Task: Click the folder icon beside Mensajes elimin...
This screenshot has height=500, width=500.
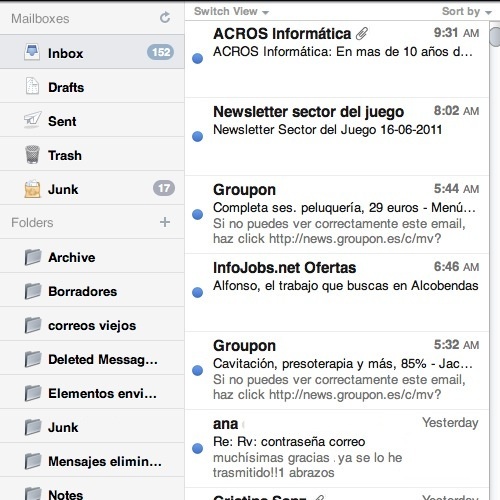Action: click(33, 461)
